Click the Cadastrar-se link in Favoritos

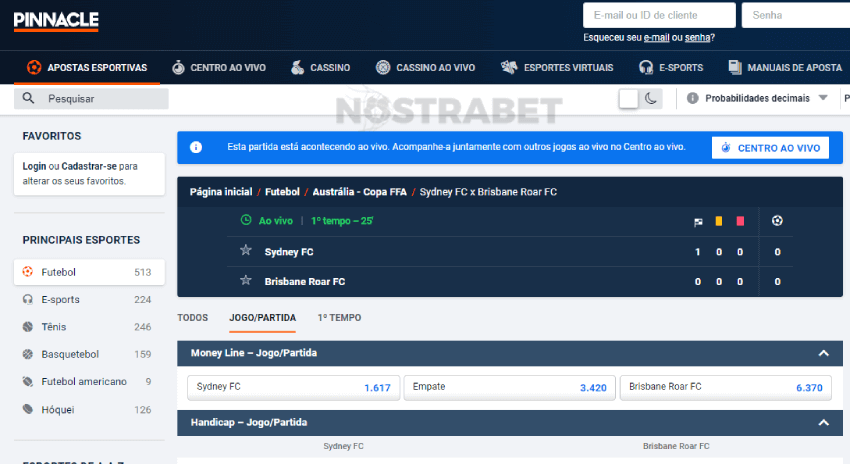click(x=89, y=166)
